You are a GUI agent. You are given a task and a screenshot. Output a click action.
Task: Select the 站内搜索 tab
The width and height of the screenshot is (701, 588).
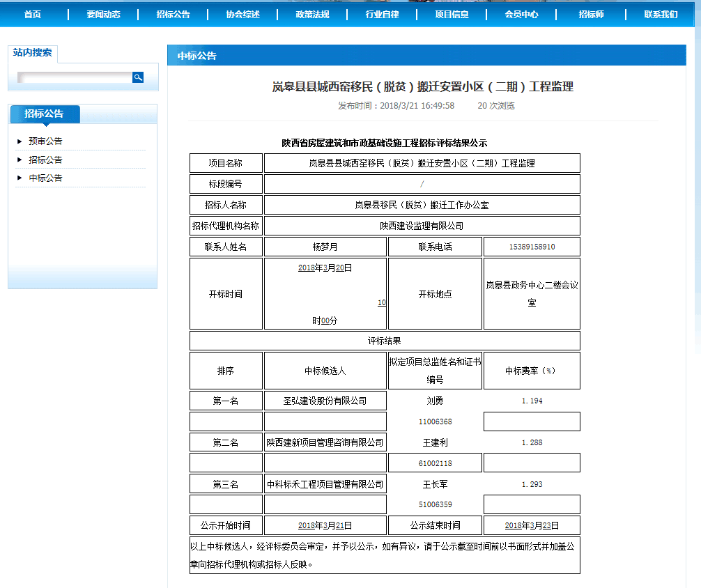click(33, 53)
